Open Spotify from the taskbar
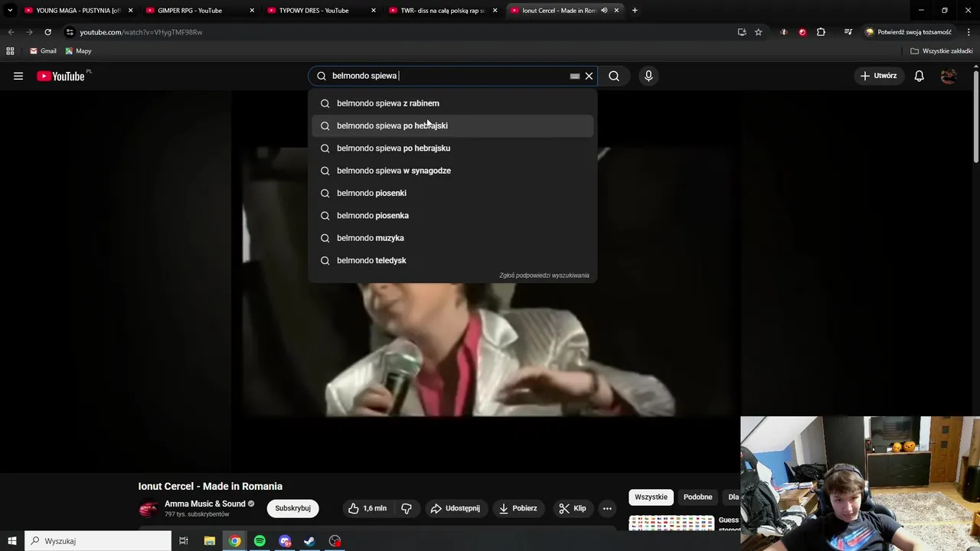The width and height of the screenshot is (980, 551). click(x=260, y=541)
